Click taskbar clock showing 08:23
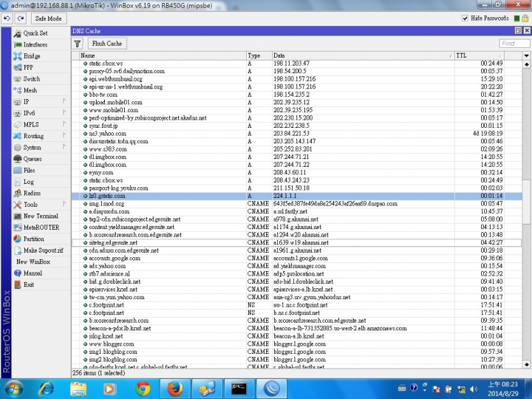 coord(503,389)
